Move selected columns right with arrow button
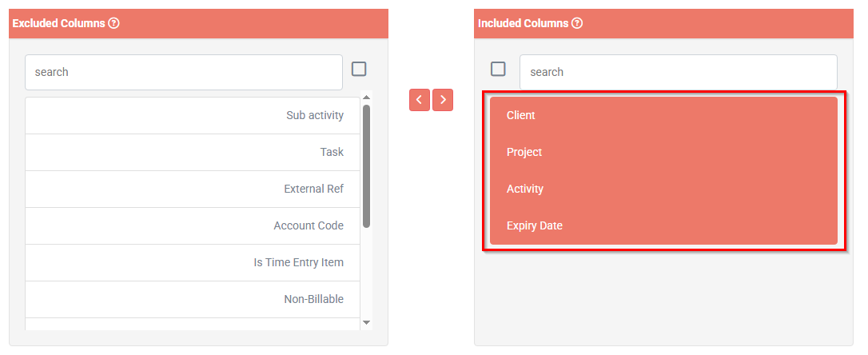868x355 pixels. click(443, 100)
